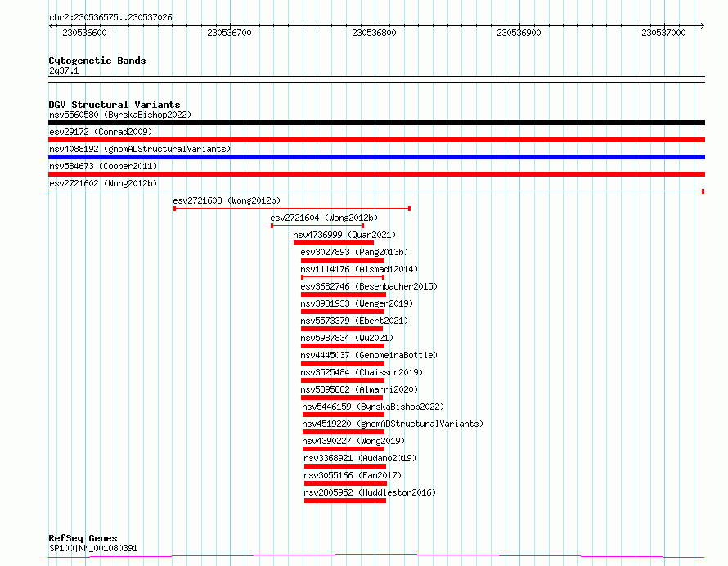Open nsv4519220 (gnomADStructuralVariants) variant label
Image resolution: width=728 pixels, height=566 pixels.
pyautogui.click(x=393, y=424)
